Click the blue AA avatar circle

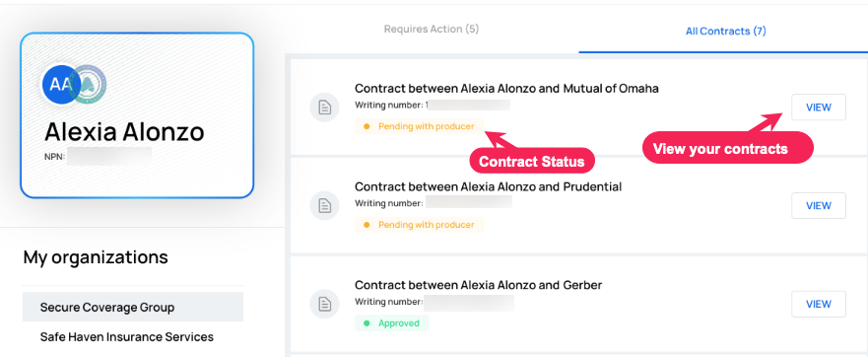(x=58, y=84)
